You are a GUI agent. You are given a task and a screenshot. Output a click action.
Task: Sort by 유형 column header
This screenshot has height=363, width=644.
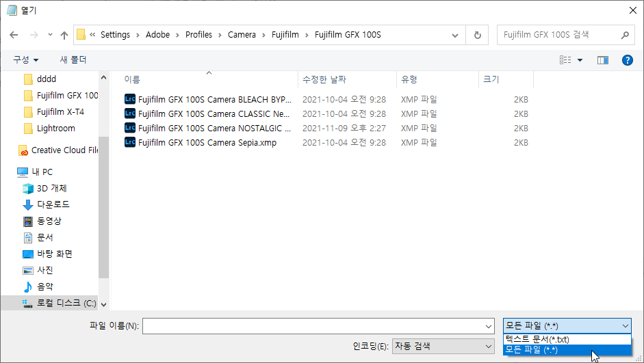pos(409,79)
